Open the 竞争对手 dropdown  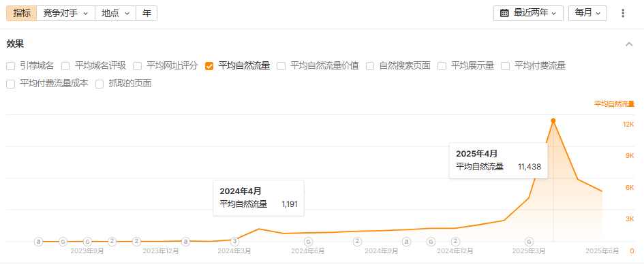(65, 13)
